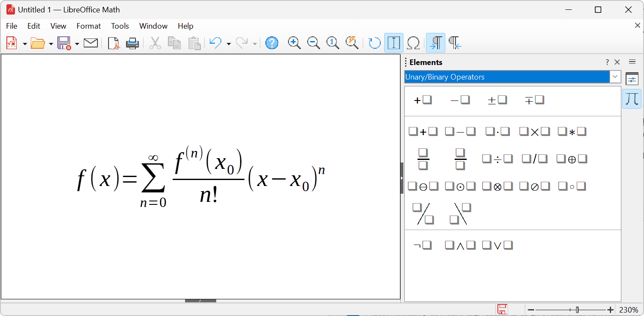
Task: Open the File menu
Action: (12, 26)
